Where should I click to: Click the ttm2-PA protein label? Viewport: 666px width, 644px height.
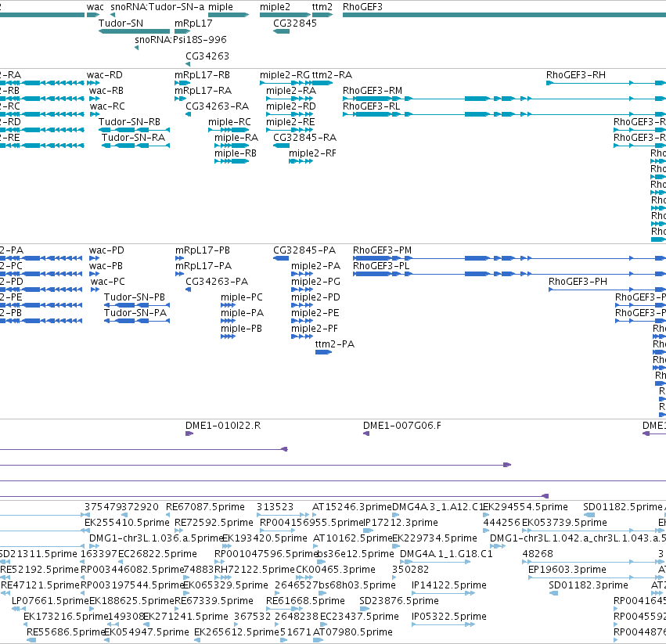pos(335,344)
